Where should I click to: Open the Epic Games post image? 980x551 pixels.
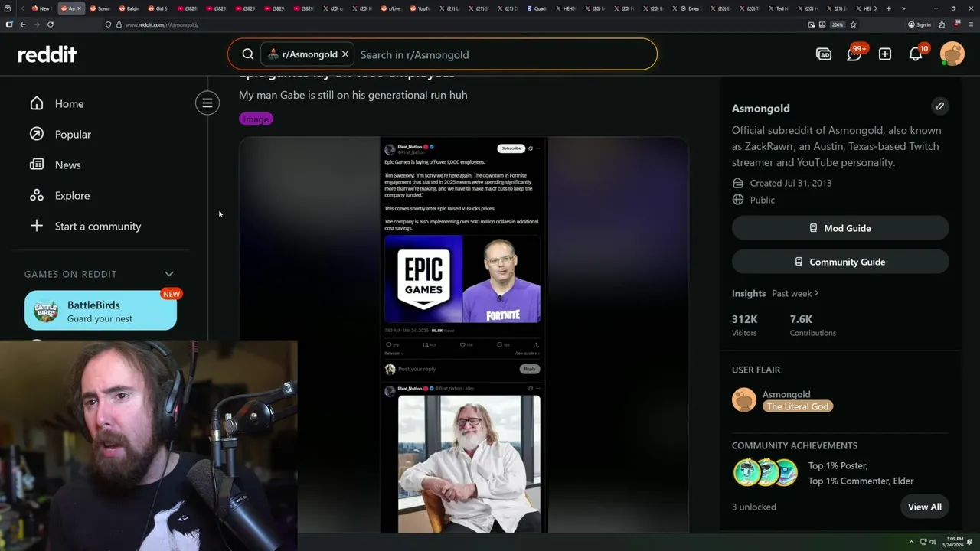point(464,334)
